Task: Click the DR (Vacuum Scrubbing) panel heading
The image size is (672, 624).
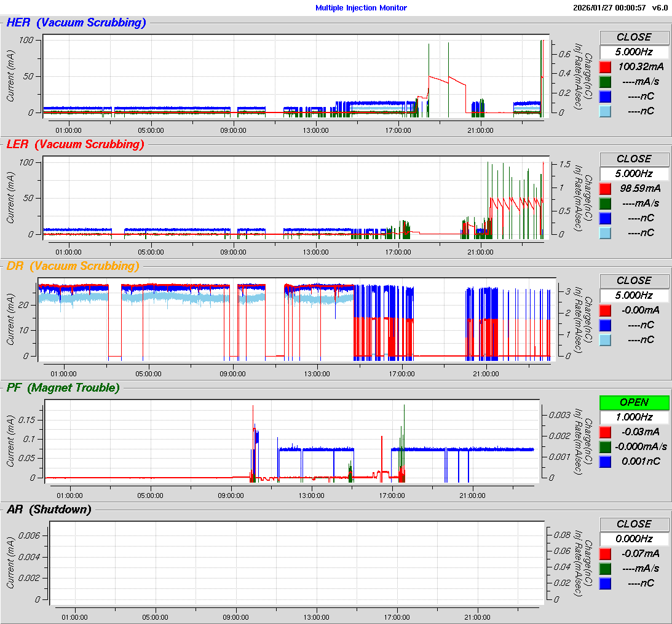Action: click(73, 266)
